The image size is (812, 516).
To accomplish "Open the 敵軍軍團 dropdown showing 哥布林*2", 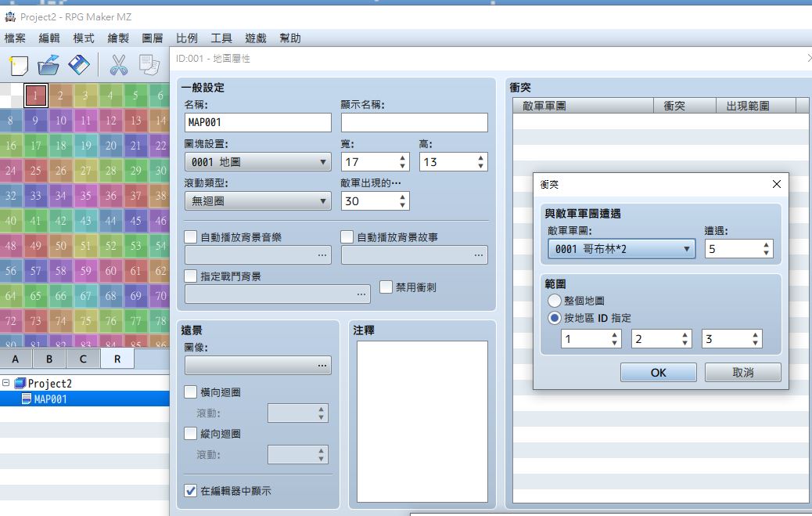I will (621, 249).
